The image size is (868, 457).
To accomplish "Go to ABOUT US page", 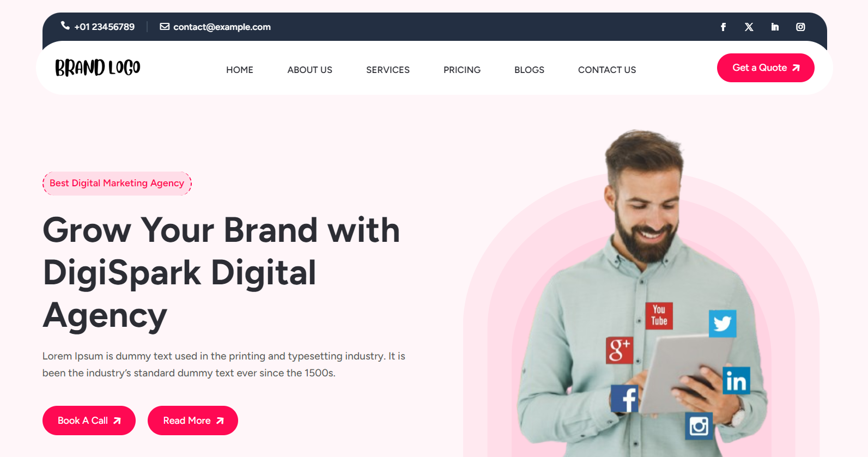I will (x=309, y=70).
